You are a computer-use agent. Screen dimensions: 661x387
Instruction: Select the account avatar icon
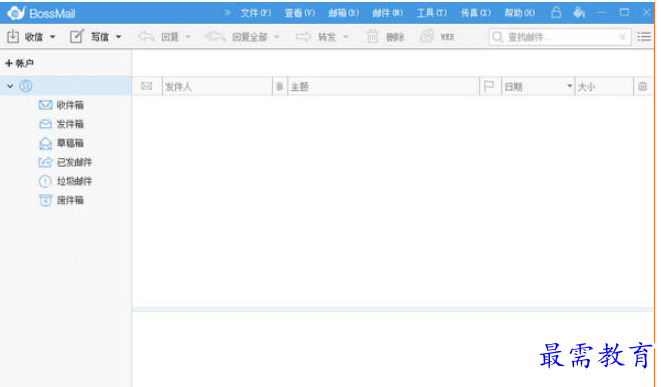pyautogui.click(x=26, y=86)
